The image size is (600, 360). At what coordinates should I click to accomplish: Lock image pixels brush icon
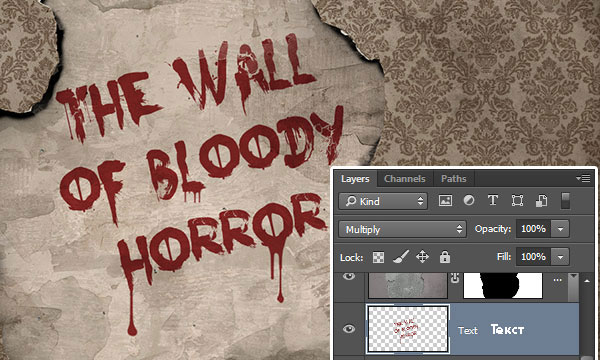pos(401,257)
